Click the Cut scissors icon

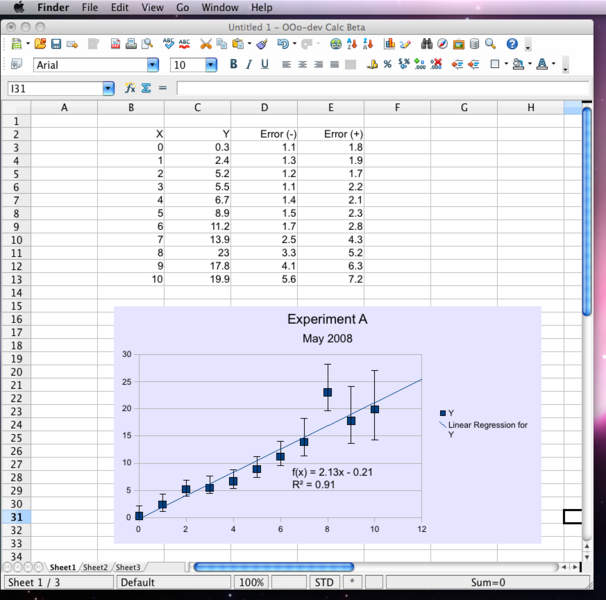point(206,44)
